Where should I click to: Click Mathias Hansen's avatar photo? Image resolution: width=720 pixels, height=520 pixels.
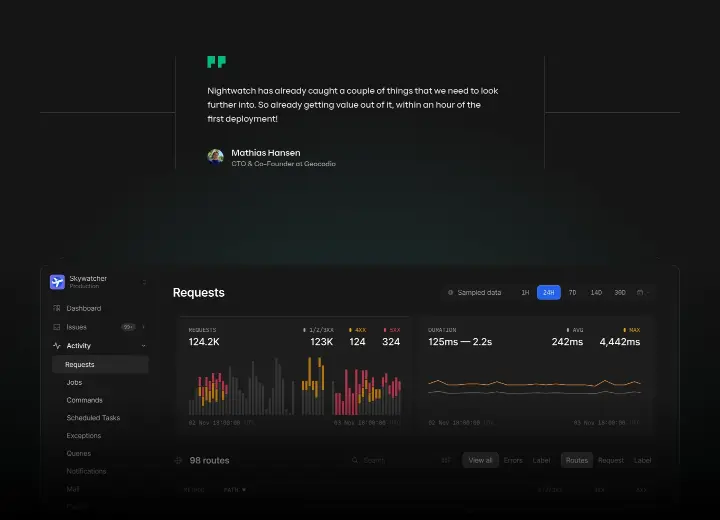point(215,157)
